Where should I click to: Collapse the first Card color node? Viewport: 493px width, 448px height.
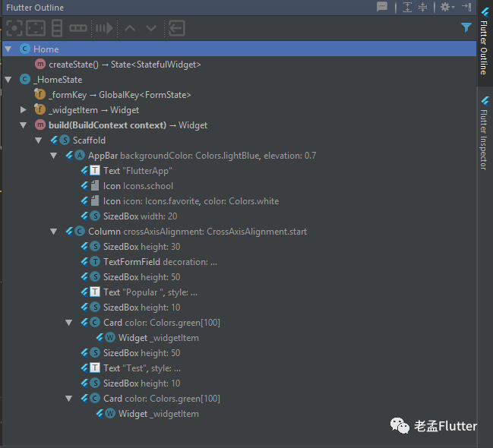pyautogui.click(x=69, y=323)
